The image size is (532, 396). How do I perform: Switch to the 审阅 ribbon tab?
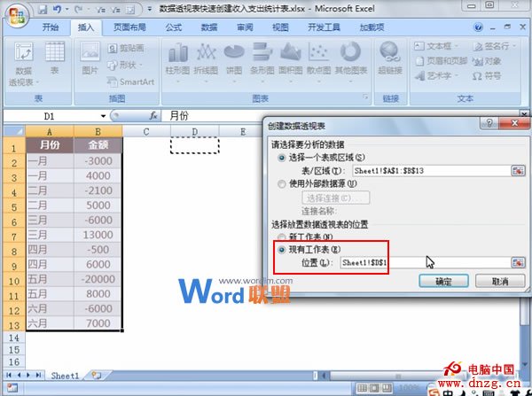245,27
